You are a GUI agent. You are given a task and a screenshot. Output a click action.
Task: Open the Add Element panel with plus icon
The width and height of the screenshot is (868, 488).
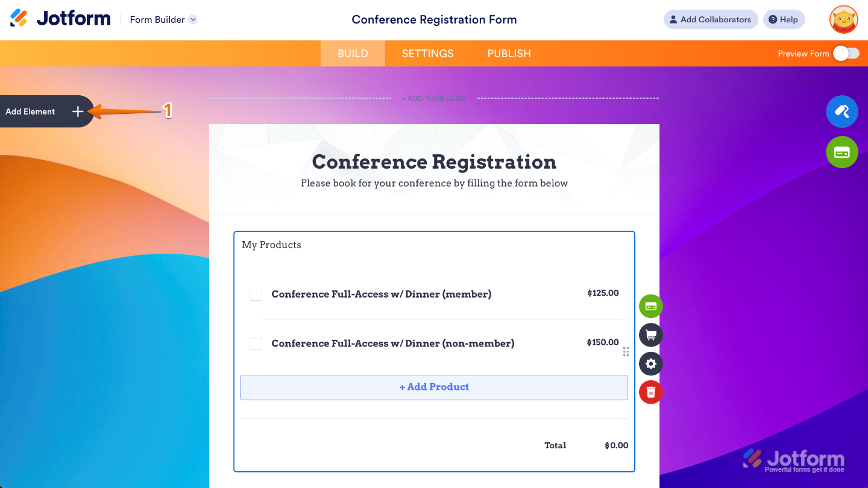coord(78,111)
